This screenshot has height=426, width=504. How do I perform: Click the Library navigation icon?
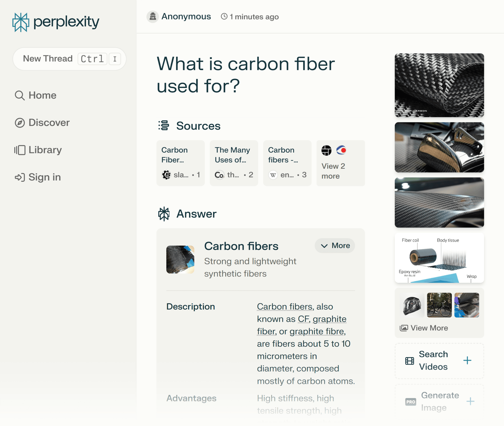tap(19, 149)
